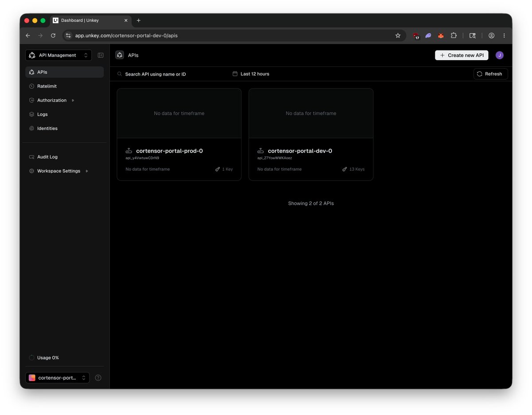Image resolution: width=532 pixels, height=415 pixels.
Task: Click the red extension icon with badge 17
Action: [416, 36]
